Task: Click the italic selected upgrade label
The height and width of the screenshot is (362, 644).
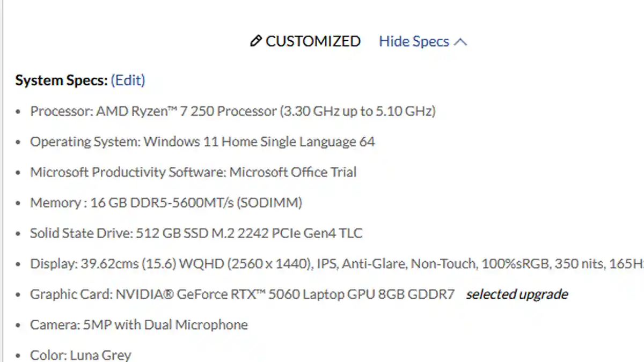Action: (516, 294)
